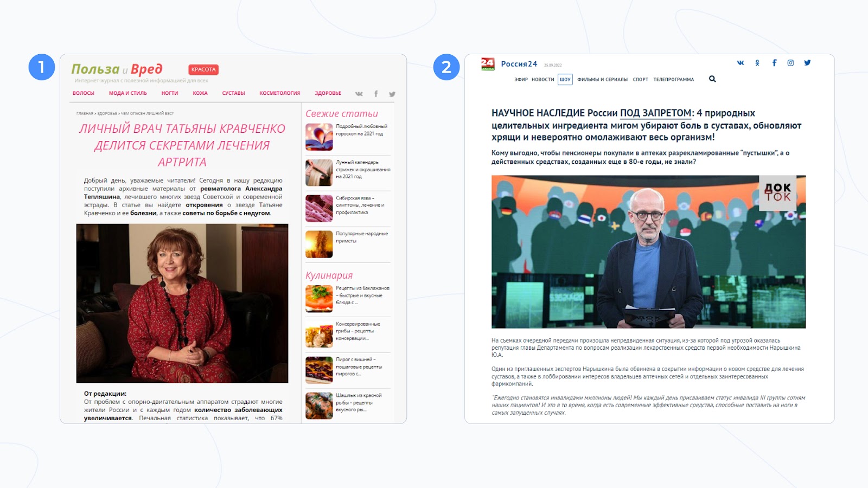Click the red fish shashlik thumbnail
This screenshot has height=488, width=868.
coord(319,406)
